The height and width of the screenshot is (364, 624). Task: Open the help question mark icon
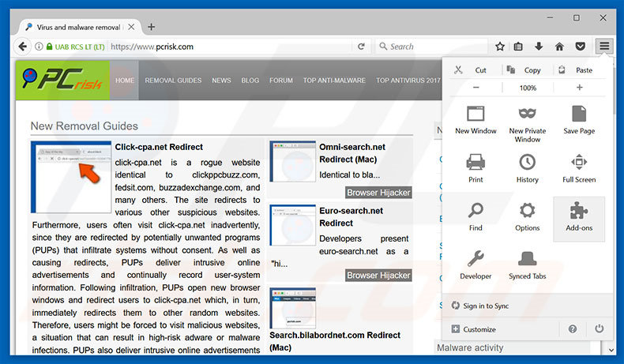point(573,329)
